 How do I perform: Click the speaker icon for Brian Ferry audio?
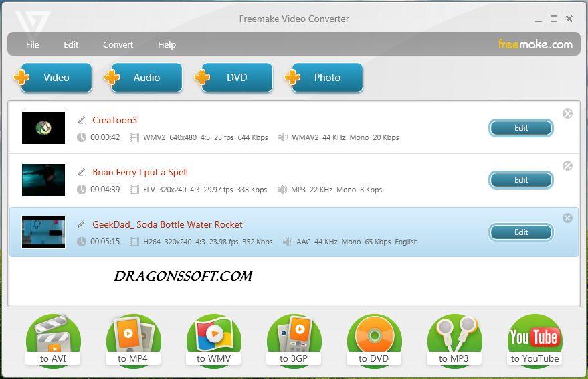[282, 189]
